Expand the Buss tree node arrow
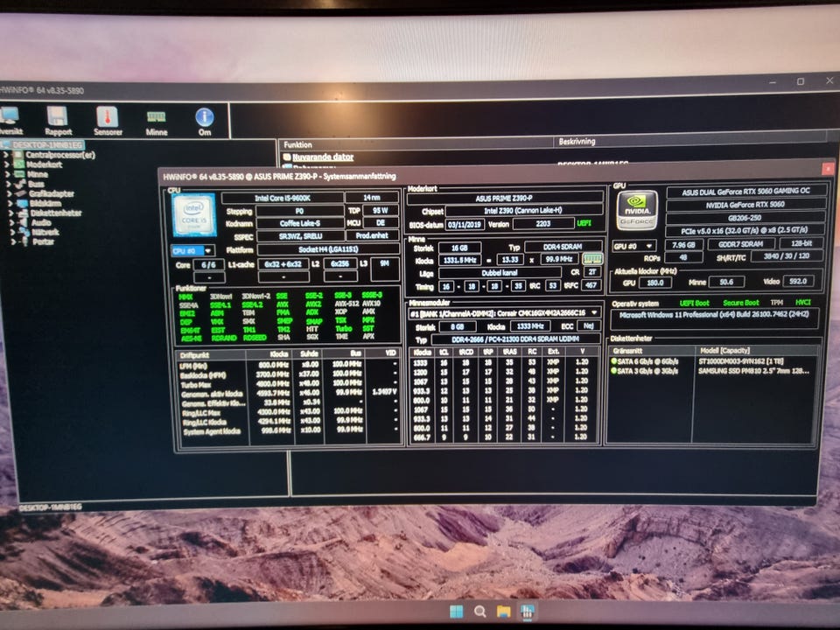This screenshot has width=840, height=630. 9,184
